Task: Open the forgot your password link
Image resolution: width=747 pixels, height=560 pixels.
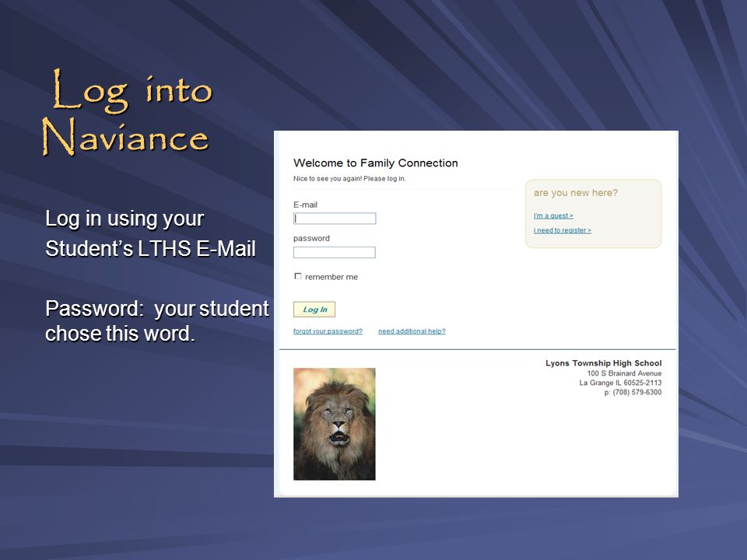Action: point(328,331)
